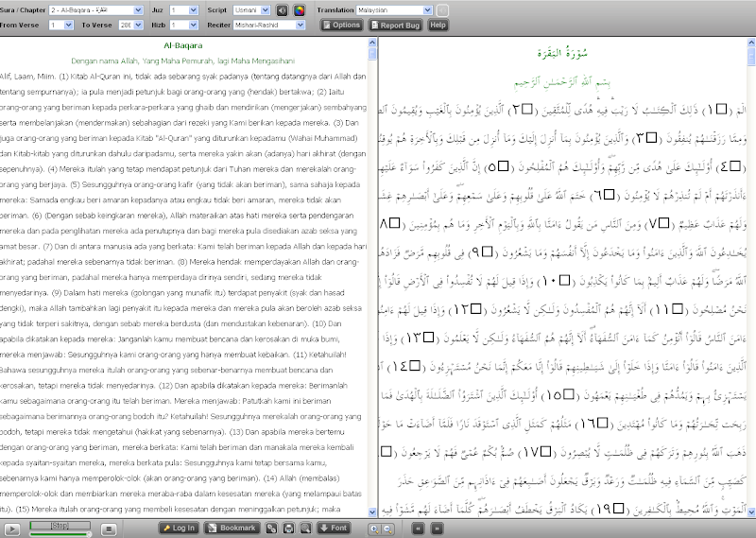Open the Font button menu
The width and height of the screenshot is (756, 538).
click(x=334, y=529)
